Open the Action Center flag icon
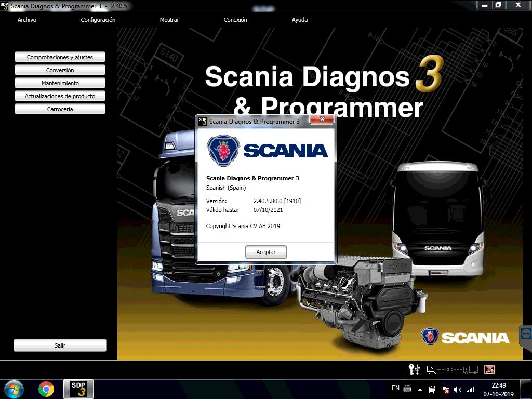Screen dimensions: 532x399 (x=445, y=390)
